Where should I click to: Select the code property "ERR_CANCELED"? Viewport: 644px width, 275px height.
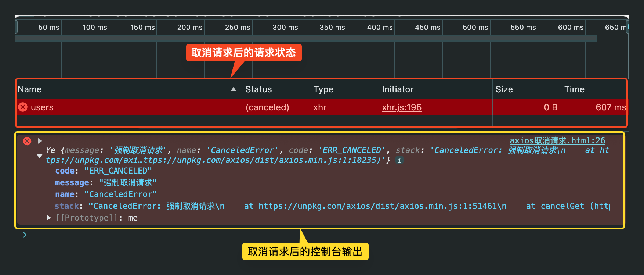[x=103, y=171]
